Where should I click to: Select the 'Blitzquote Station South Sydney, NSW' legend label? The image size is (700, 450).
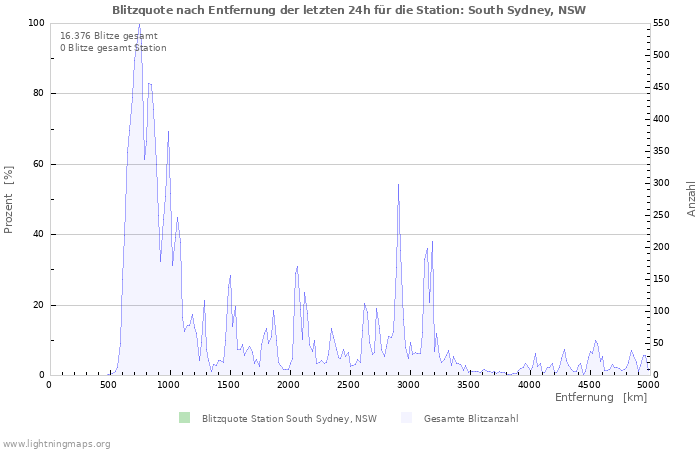289,418
